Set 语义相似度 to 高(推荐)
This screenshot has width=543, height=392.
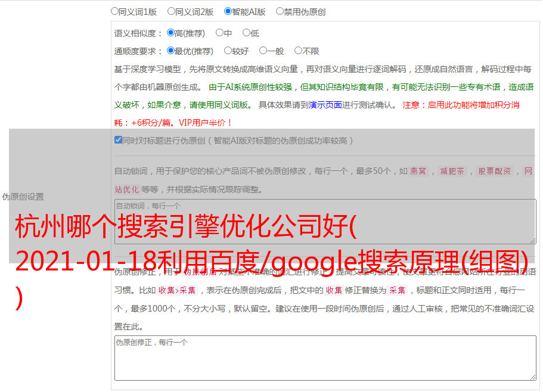click(x=170, y=33)
